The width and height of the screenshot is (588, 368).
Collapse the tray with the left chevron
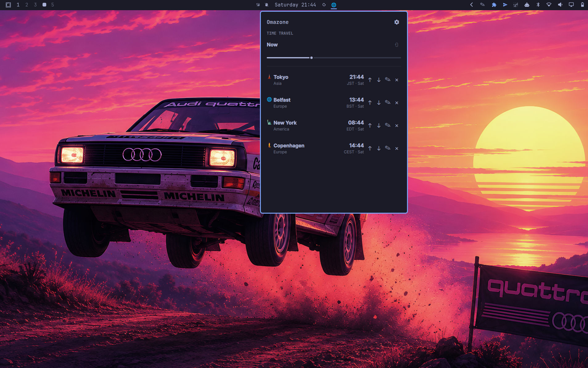471,5
